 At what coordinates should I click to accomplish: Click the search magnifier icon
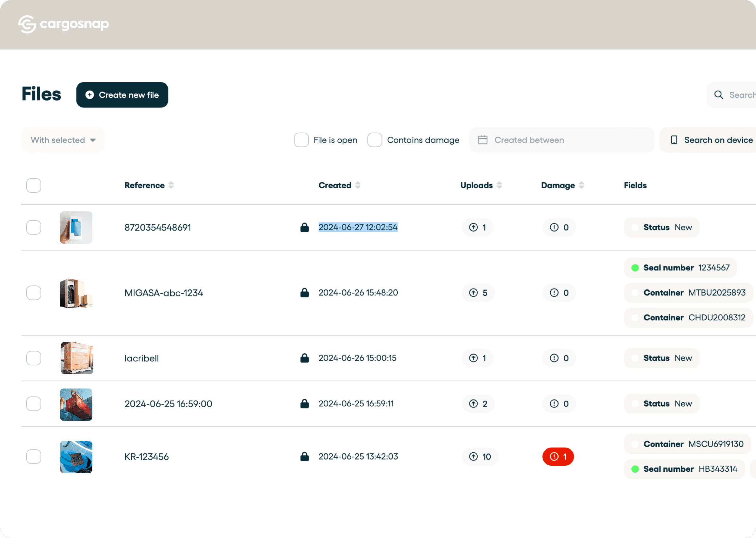click(718, 95)
